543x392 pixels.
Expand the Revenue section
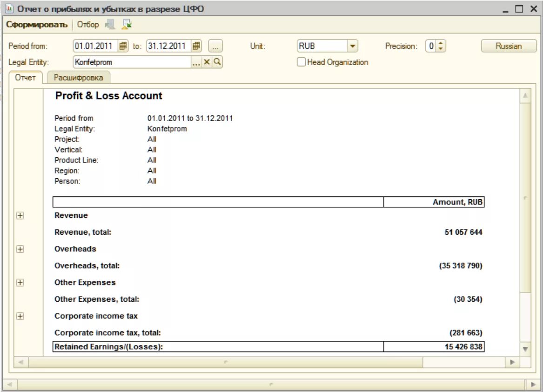coord(20,216)
